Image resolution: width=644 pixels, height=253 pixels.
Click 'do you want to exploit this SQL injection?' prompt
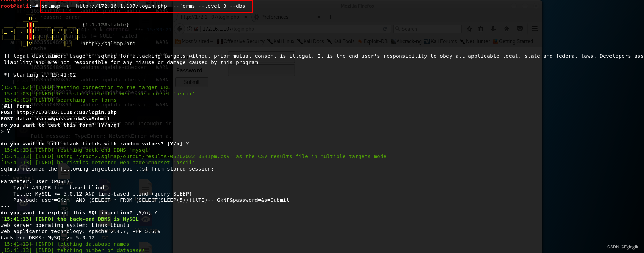pyautogui.click(x=79, y=213)
